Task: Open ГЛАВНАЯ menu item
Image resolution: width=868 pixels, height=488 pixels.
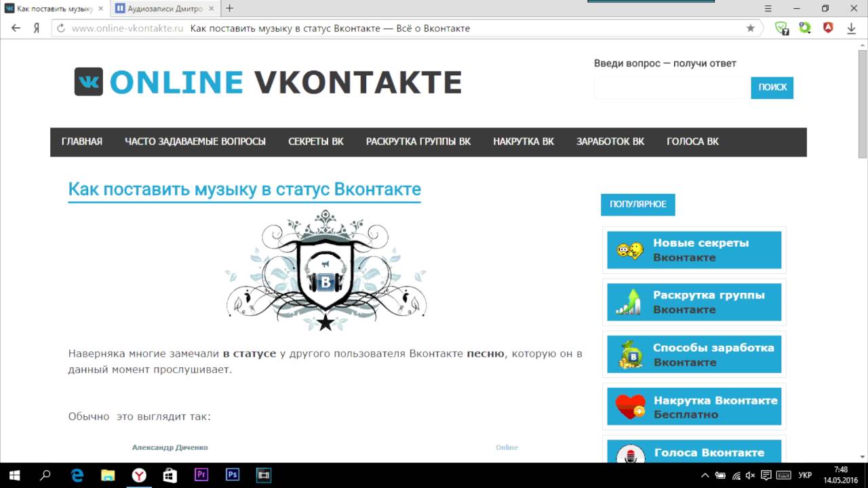Action: click(x=82, y=142)
